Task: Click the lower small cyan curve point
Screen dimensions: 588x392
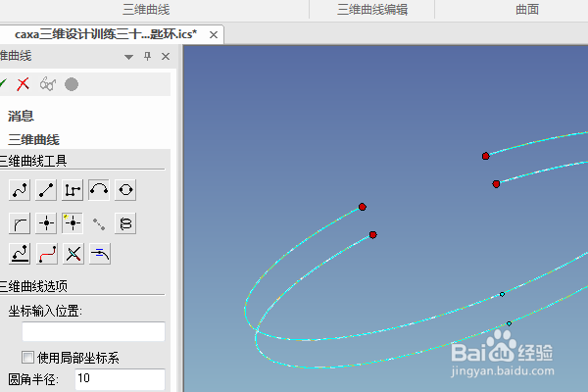Action: 509,323
